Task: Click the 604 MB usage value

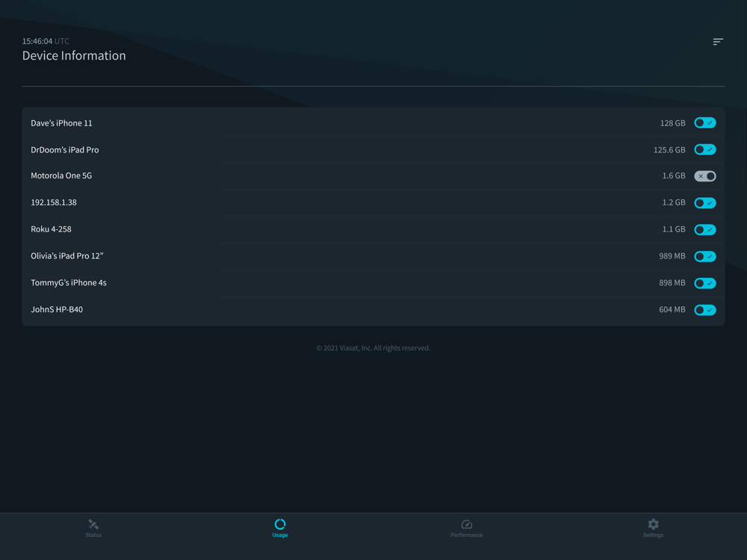Action: tap(672, 310)
